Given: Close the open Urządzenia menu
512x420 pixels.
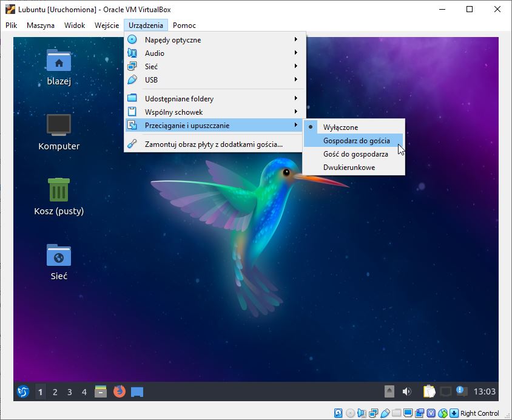Looking at the screenshot, I should point(146,25).
